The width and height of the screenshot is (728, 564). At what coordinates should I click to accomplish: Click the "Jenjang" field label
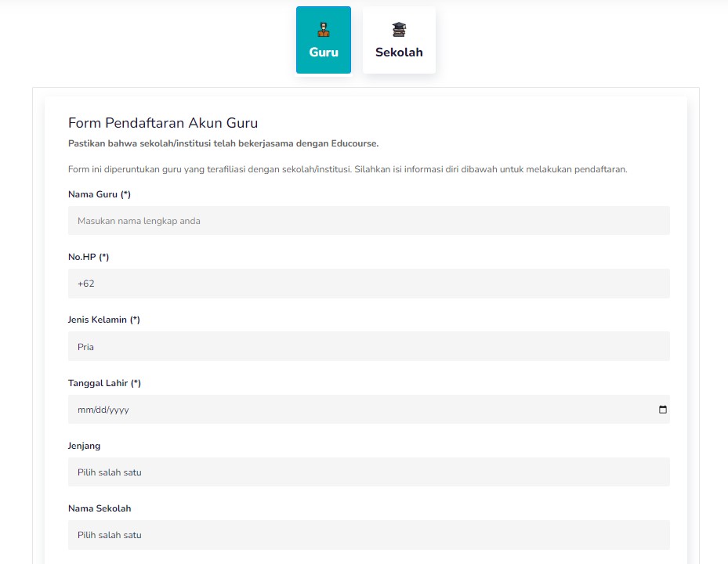coord(84,446)
